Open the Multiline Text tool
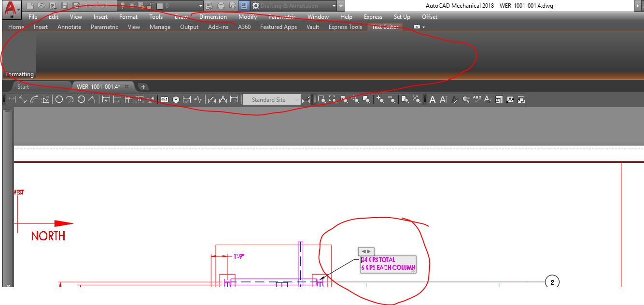Viewport: 644px width, 305px height. click(433, 99)
